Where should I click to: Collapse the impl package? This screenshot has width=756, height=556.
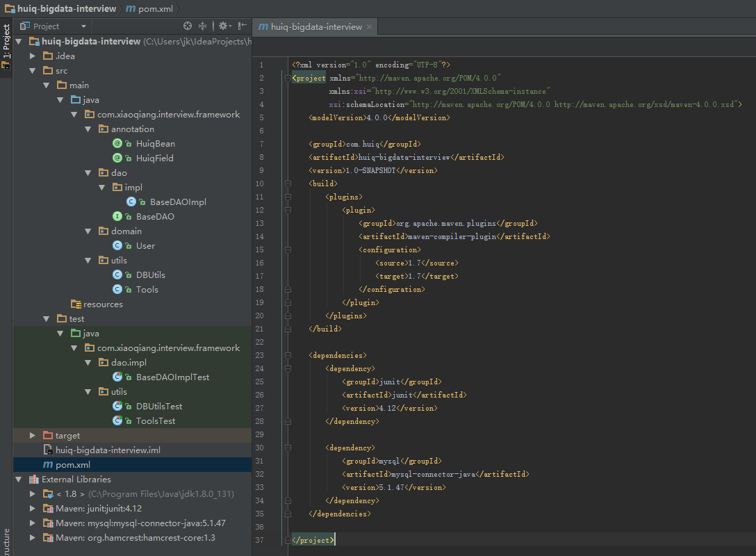(x=102, y=188)
